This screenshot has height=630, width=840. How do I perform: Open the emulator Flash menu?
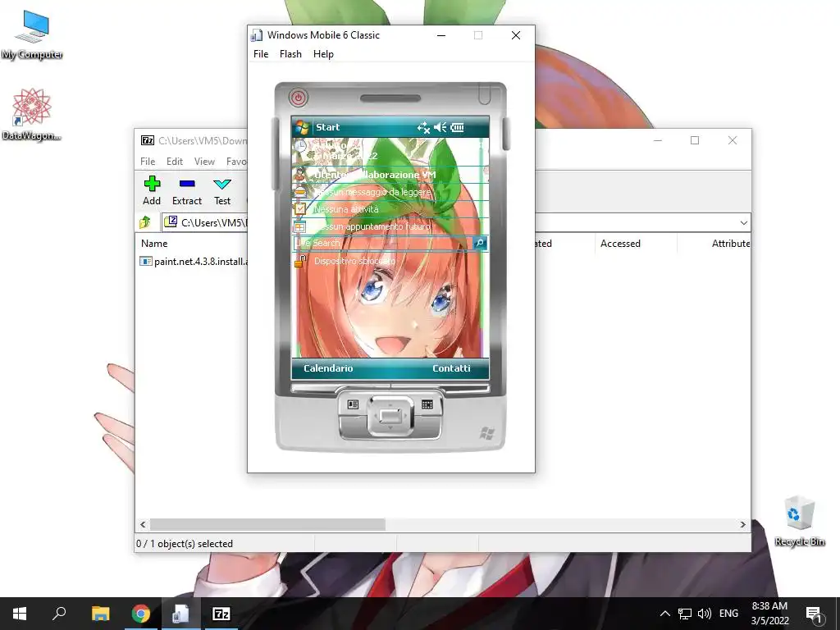pos(290,54)
